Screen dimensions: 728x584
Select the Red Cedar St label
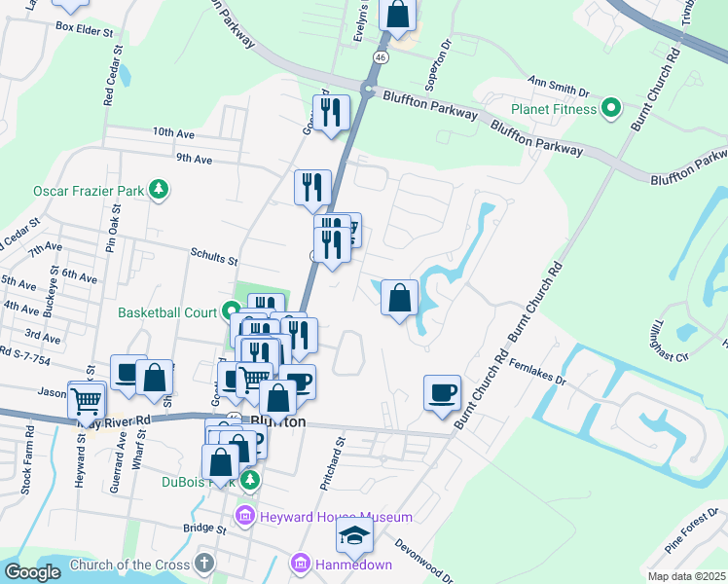(113, 75)
